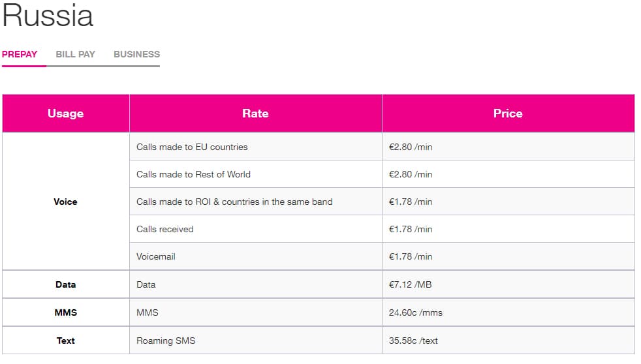Select the BUSINESS tab
Image resolution: width=641 pixels, height=364 pixels.
click(136, 54)
